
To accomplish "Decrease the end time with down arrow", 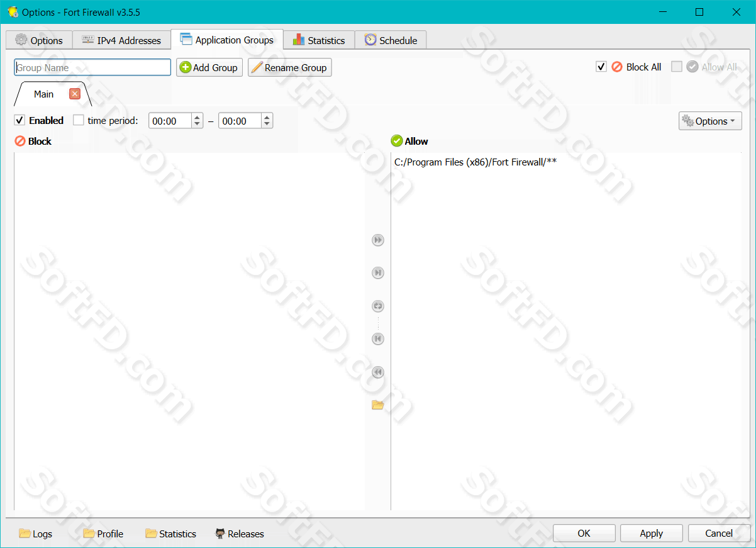I will coord(267,125).
